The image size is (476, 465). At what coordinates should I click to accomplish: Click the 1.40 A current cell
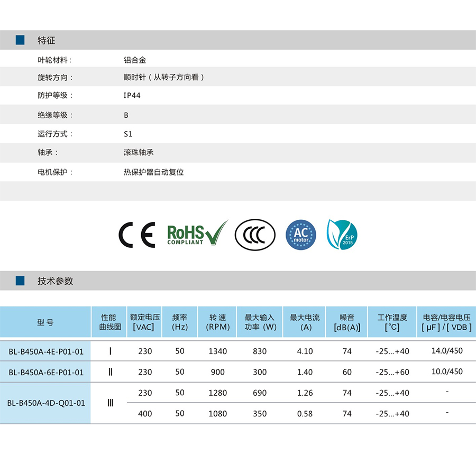click(x=305, y=372)
